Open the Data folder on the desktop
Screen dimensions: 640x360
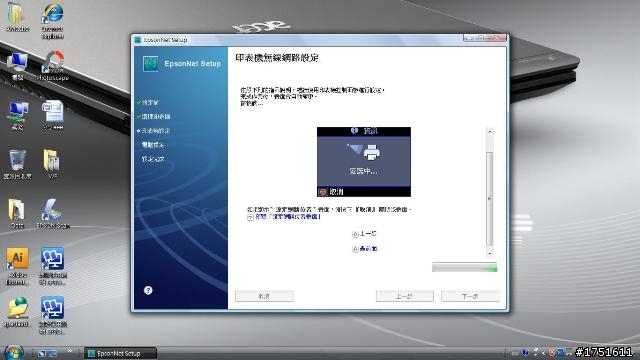[17, 213]
